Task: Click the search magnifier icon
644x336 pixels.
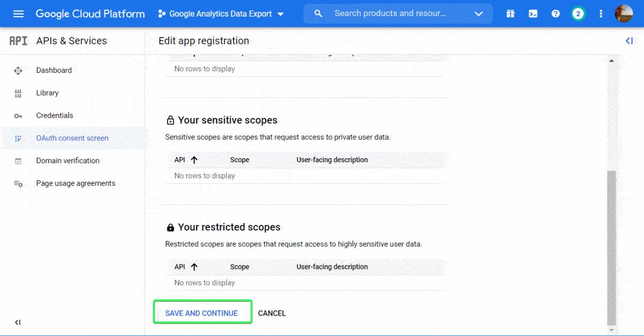Action: (318, 13)
